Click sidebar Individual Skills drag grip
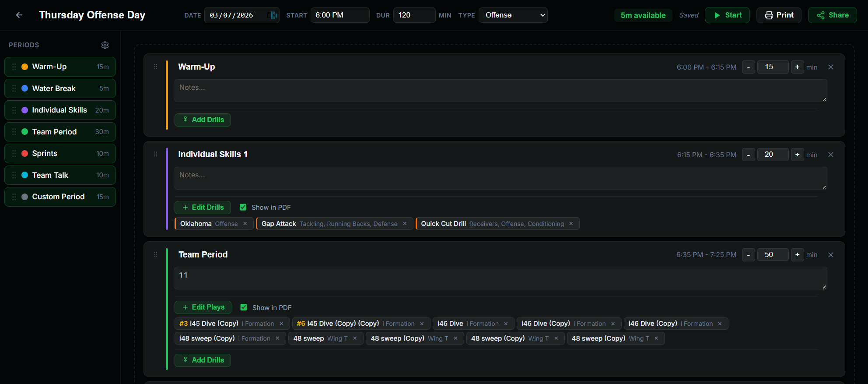Image resolution: width=868 pixels, height=384 pixels. (14, 110)
